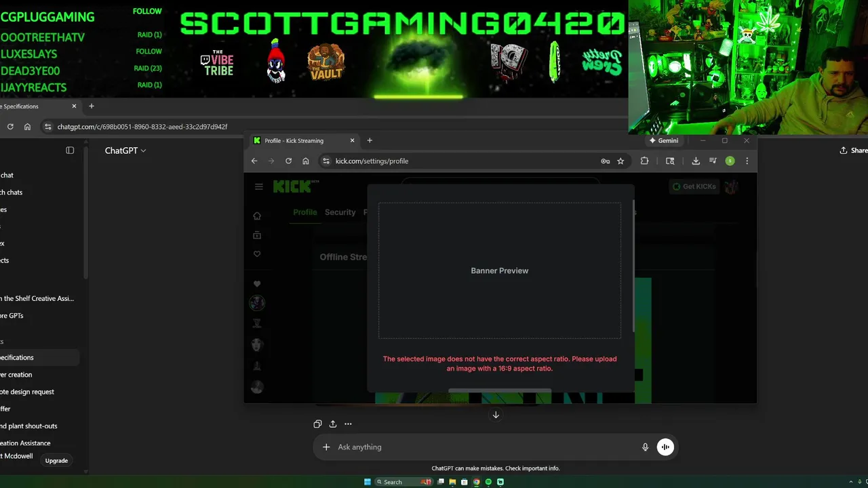Screen dimensions: 868x488
Task: Open Kick sidebar following heart outline icon
Action: click(x=257, y=253)
